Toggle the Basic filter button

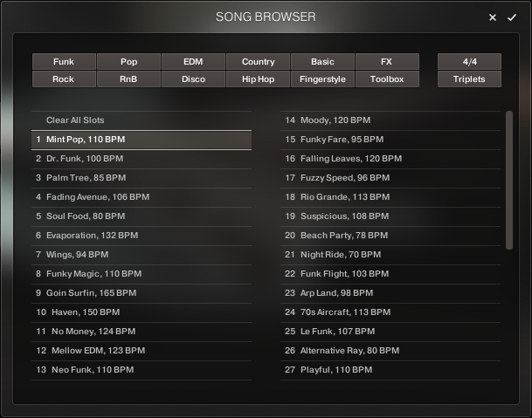322,61
